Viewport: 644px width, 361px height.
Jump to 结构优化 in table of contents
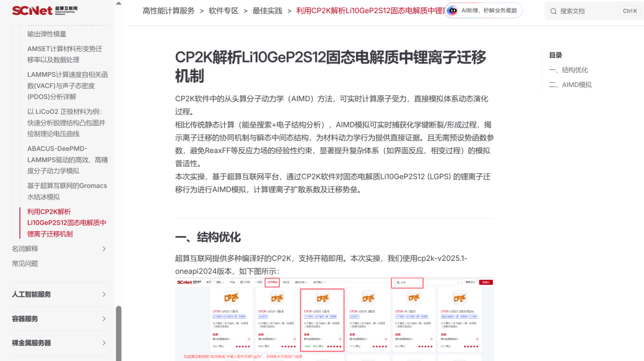pyautogui.click(x=568, y=70)
